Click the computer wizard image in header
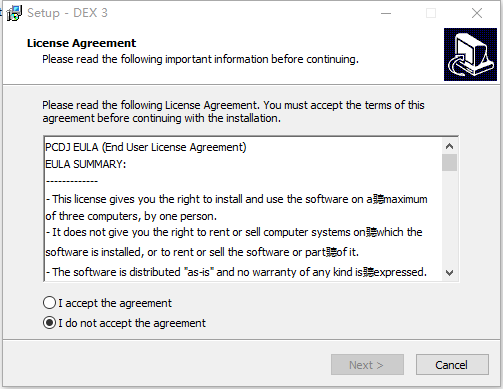503x389 pixels. coord(470,54)
